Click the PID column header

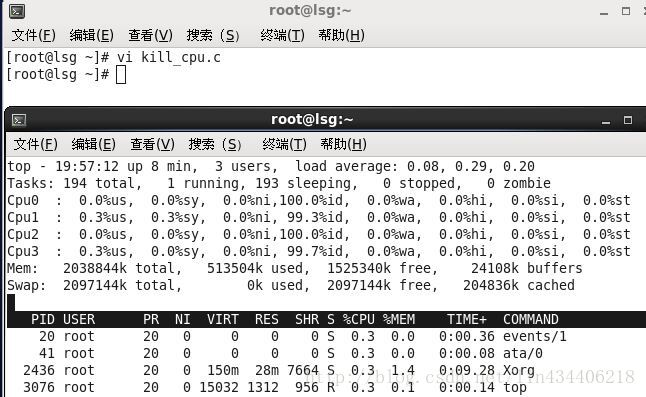(42, 320)
